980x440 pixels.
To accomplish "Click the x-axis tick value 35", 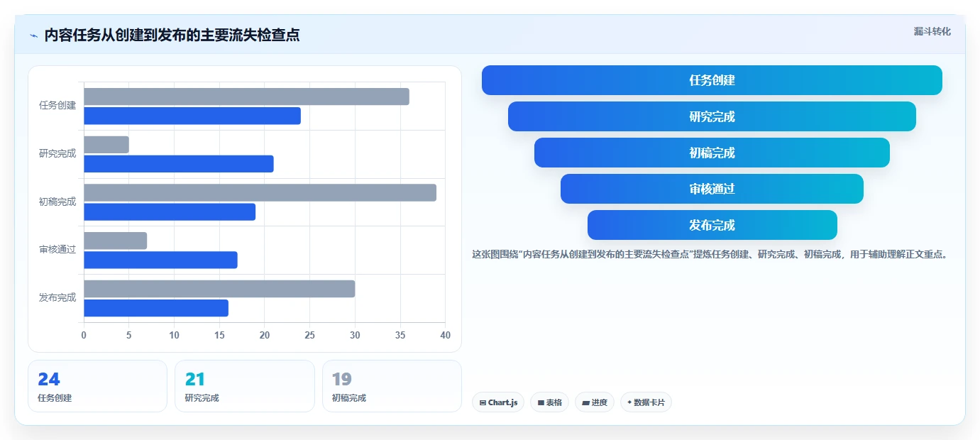I will coord(400,335).
